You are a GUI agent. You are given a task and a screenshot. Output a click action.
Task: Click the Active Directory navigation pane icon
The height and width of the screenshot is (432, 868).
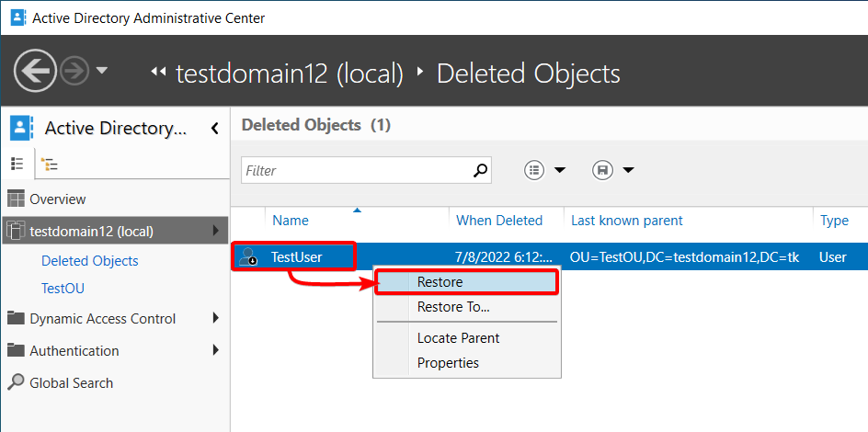[x=22, y=129]
